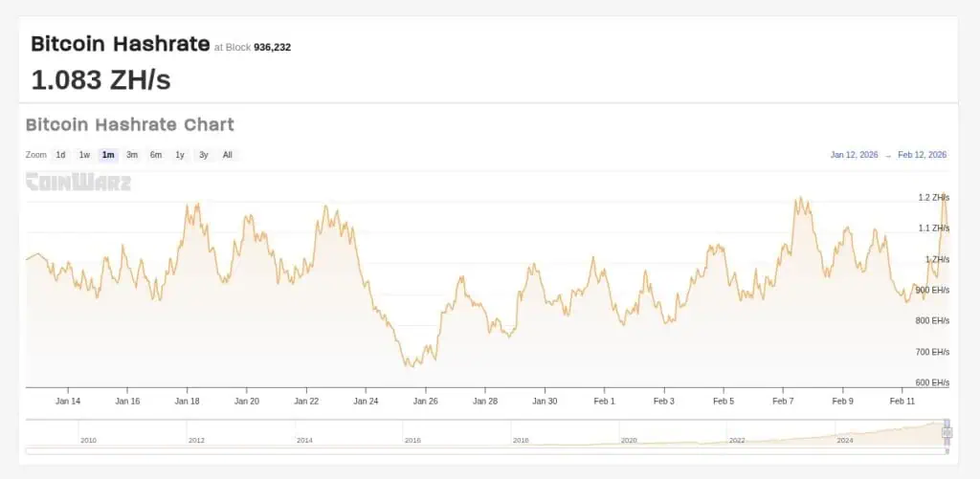Show All hashrate history
This screenshot has width=980, height=479.
click(227, 155)
